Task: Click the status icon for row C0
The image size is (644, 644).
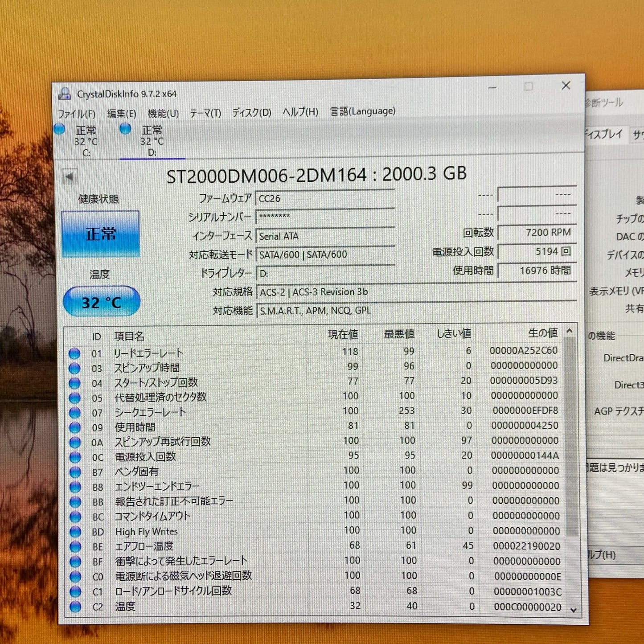Action: coord(75,577)
